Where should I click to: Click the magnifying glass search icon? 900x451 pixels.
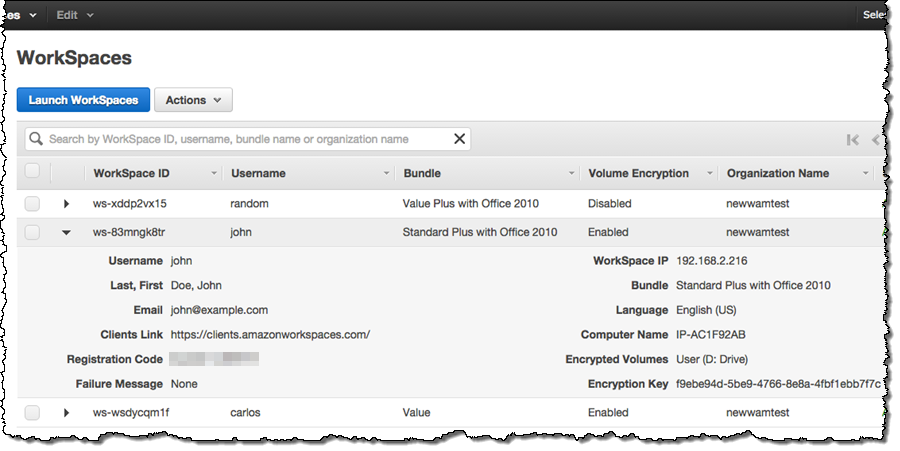(x=36, y=139)
